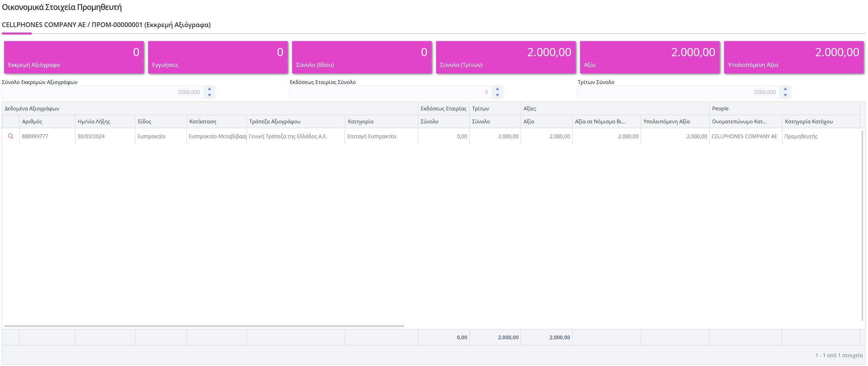Decrease Εκδόσεως Εταιρίας Σύνολο down arrow
Screen dimensions: 868x366
point(497,95)
